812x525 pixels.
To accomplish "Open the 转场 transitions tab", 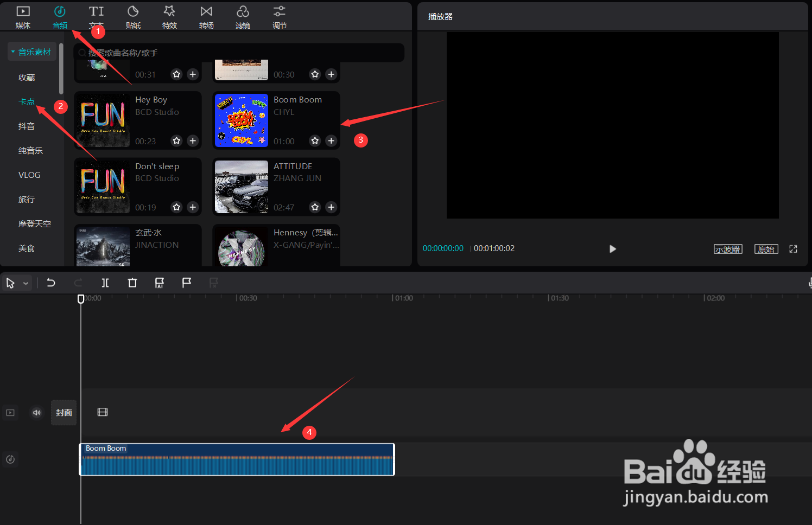I will [x=206, y=17].
